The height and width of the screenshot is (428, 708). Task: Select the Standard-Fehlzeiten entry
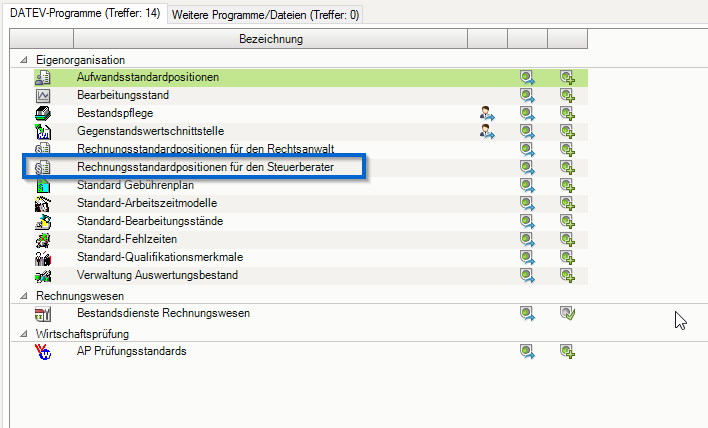tap(127, 239)
